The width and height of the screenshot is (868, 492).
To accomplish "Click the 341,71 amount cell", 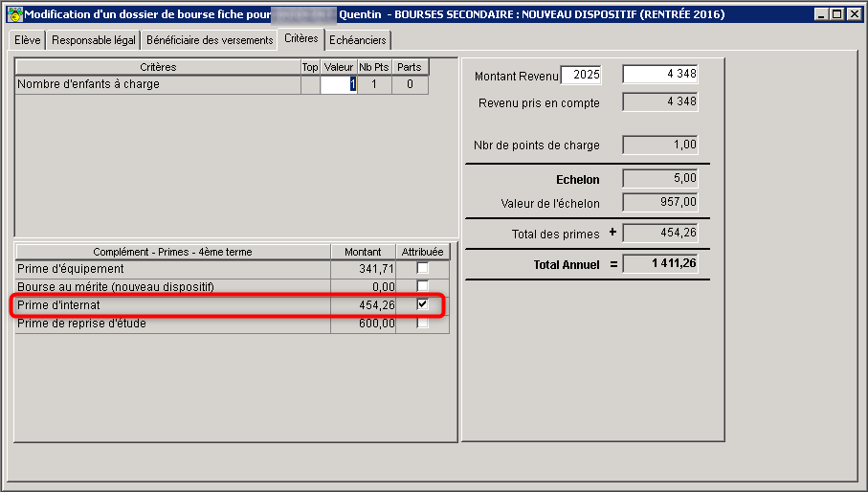I will tap(363, 269).
